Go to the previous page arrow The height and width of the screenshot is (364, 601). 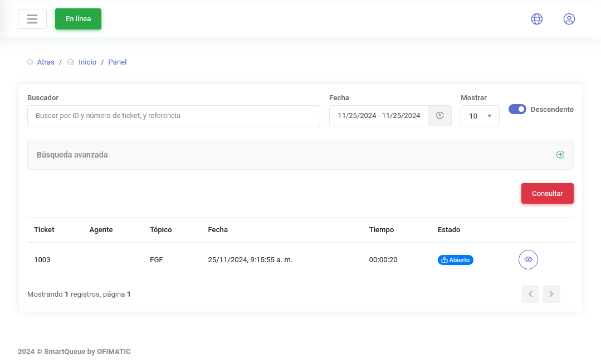pos(530,294)
